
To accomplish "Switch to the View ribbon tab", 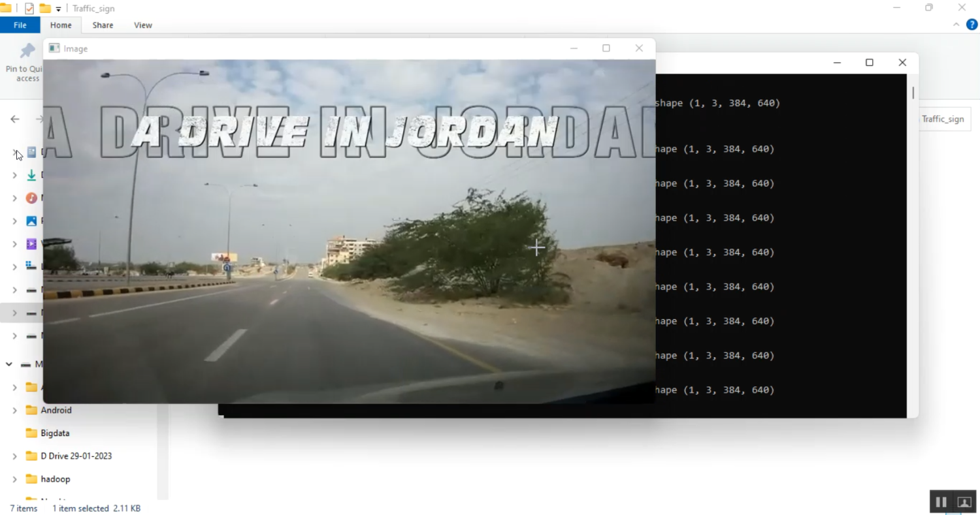I will 143,25.
